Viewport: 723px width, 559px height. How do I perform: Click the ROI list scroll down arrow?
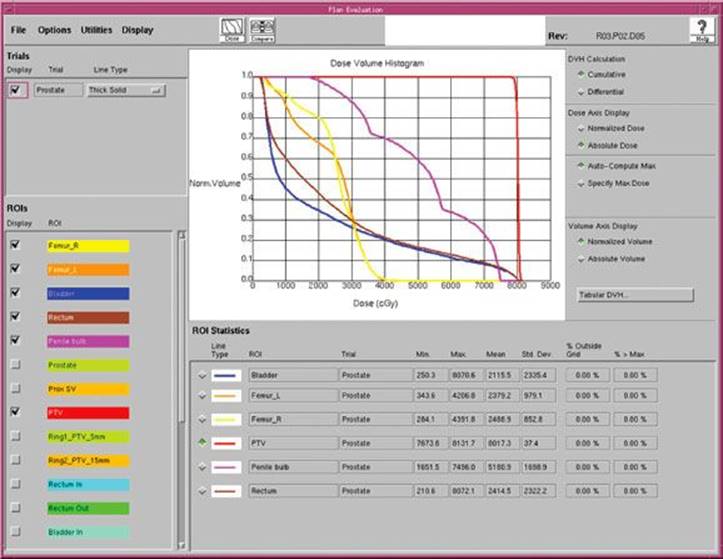point(182,545)
